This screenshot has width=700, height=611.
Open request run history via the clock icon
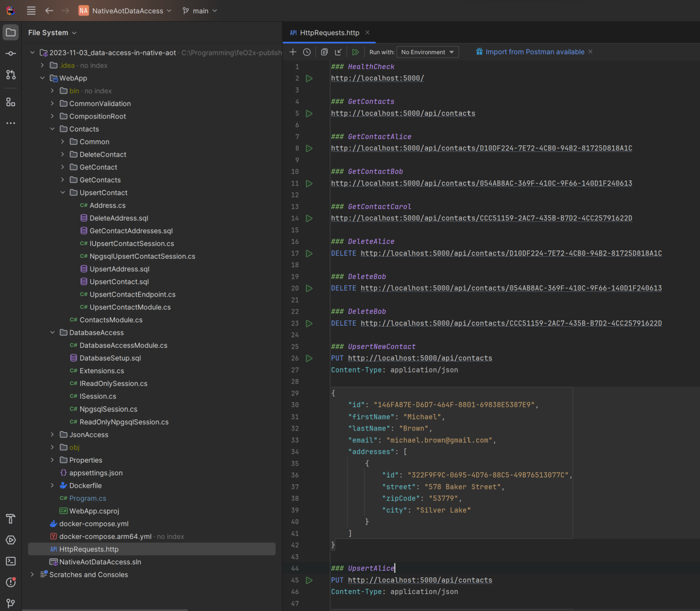(307, 52)
